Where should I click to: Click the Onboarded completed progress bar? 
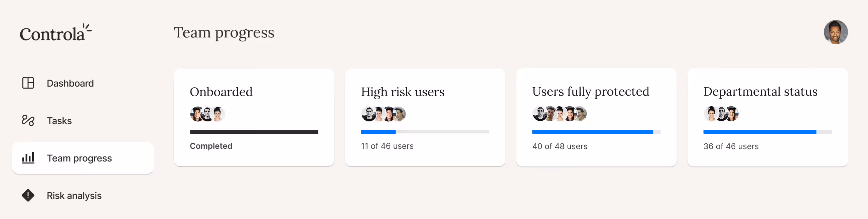(x=254, y=132)
